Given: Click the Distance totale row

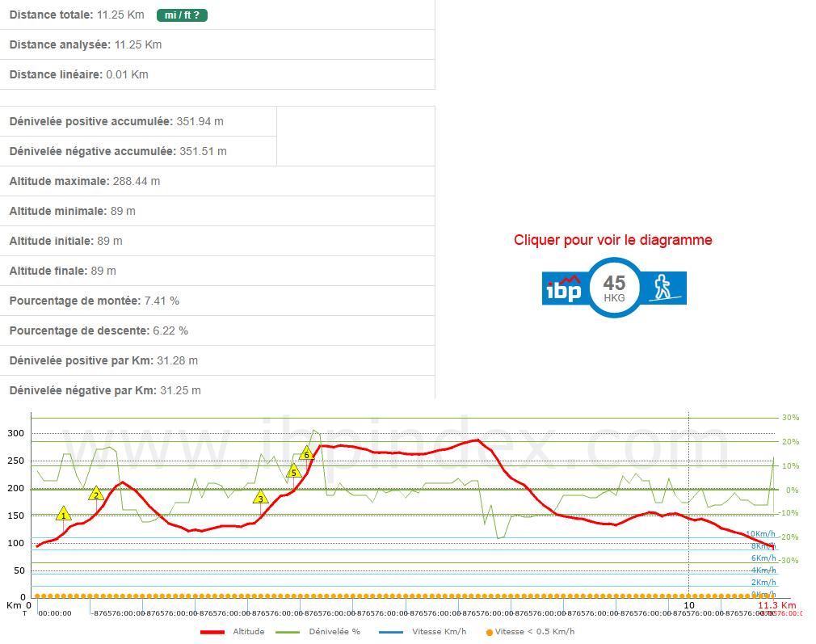Looking at the screenshot, I should click(217, 15).
